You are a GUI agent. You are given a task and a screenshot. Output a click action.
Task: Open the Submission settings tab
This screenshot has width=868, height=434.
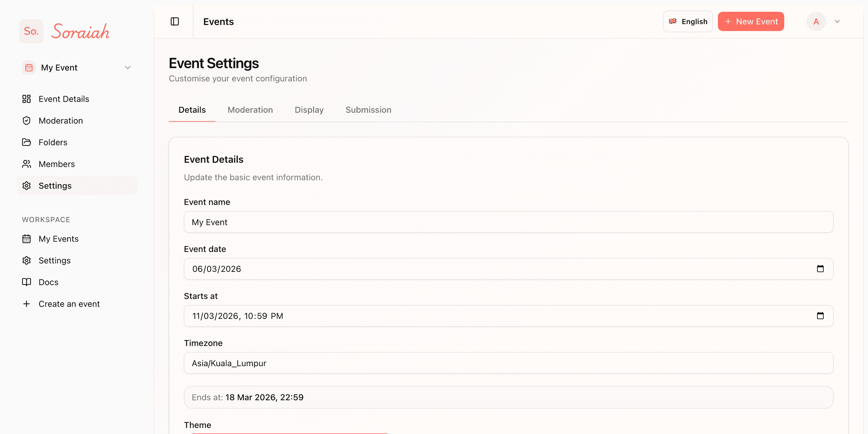click(x=368, y=109)
